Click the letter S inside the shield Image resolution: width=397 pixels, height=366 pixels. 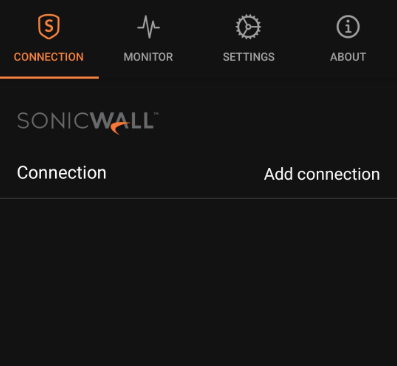point(49,26)
